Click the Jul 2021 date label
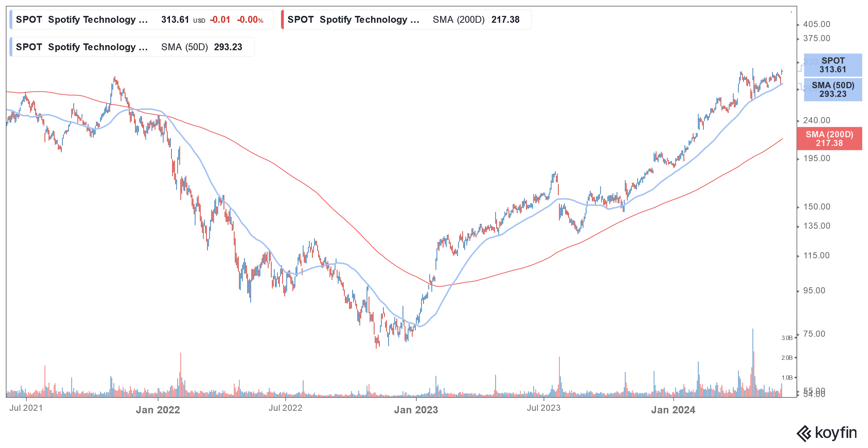This screenshot has width=868, height=448. [x=26, y=408]
